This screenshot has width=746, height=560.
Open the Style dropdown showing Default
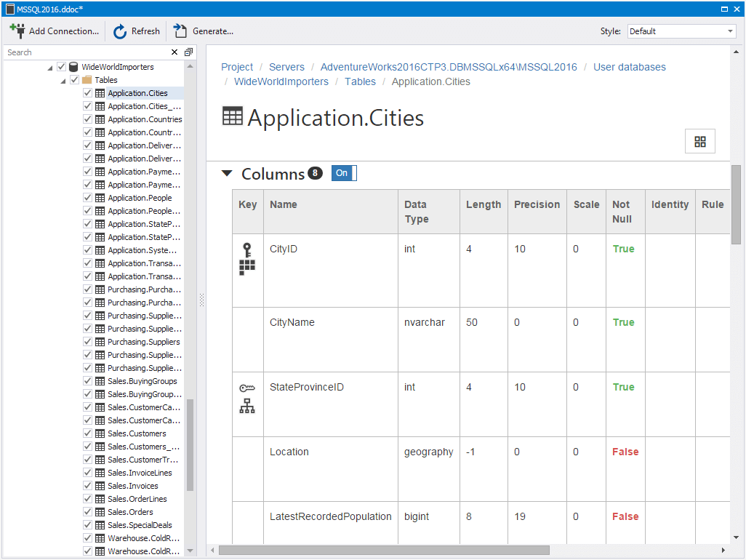681,31
